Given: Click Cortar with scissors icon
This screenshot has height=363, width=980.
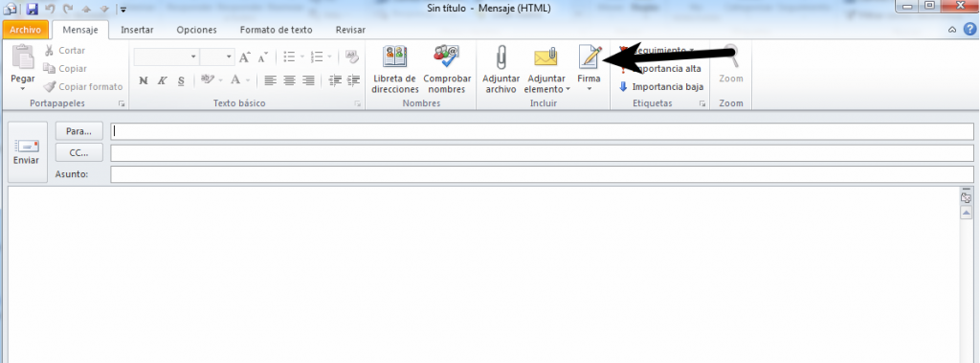Looking at the screenshot, I should [64, 51].
